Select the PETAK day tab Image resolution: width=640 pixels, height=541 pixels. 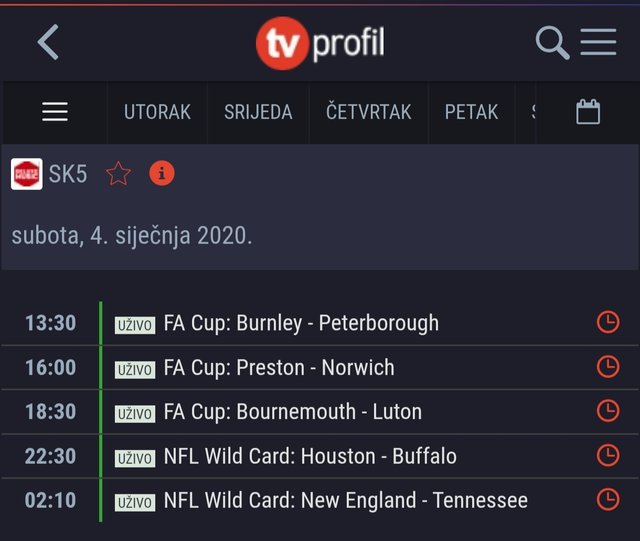click(x=471, y=112)
